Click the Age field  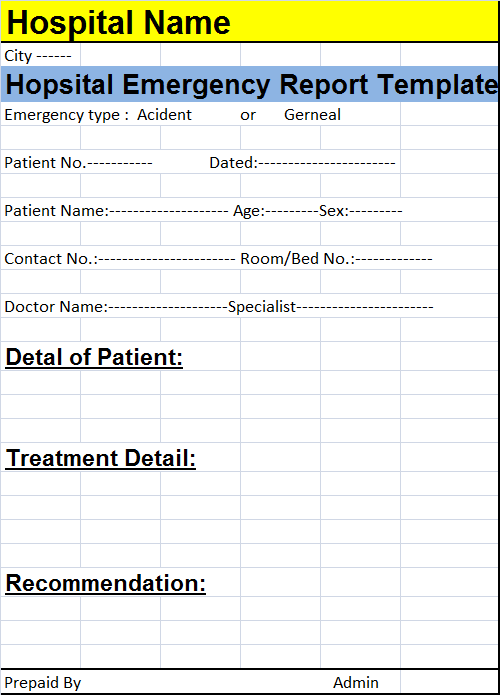(276, 211)
